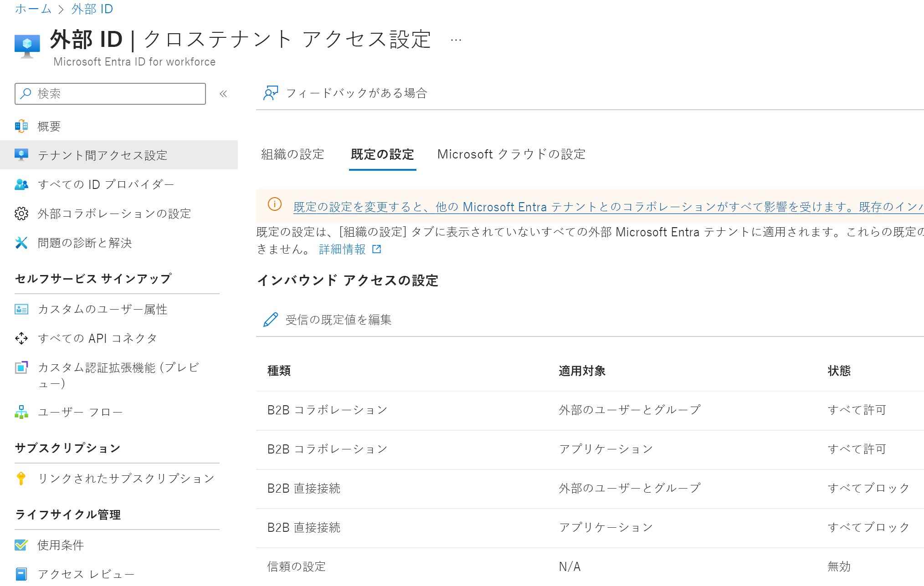This screenshot has width=924, height=586.
Task: Click the 適用対象 column header
Action: pyautogui.click(x=582, y=371)
